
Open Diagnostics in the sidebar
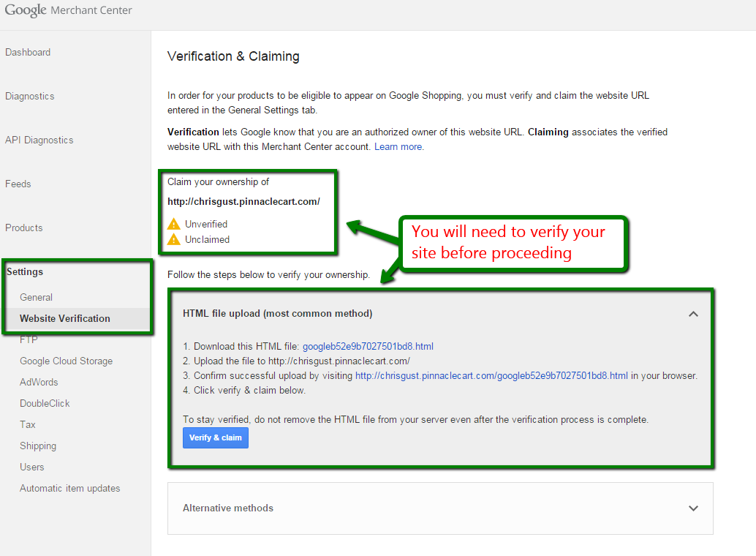click(x=30, y=96)
